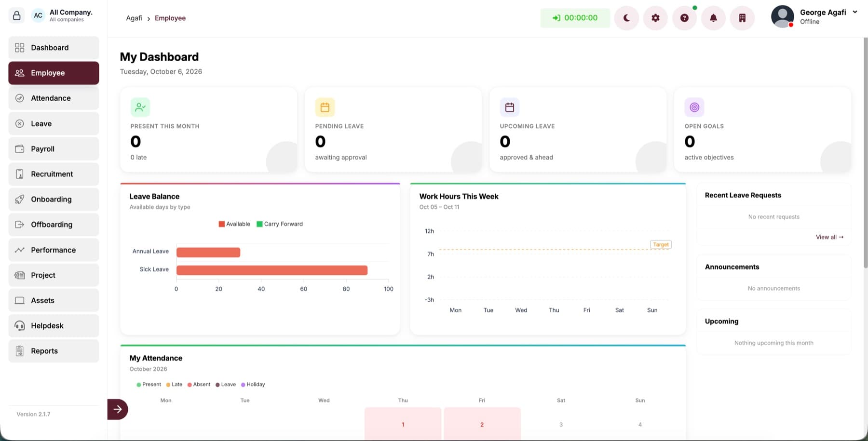This screenshot has width=868, height=441.
Task: Select October 2 in attendance calendar
Action: (482, 424)
